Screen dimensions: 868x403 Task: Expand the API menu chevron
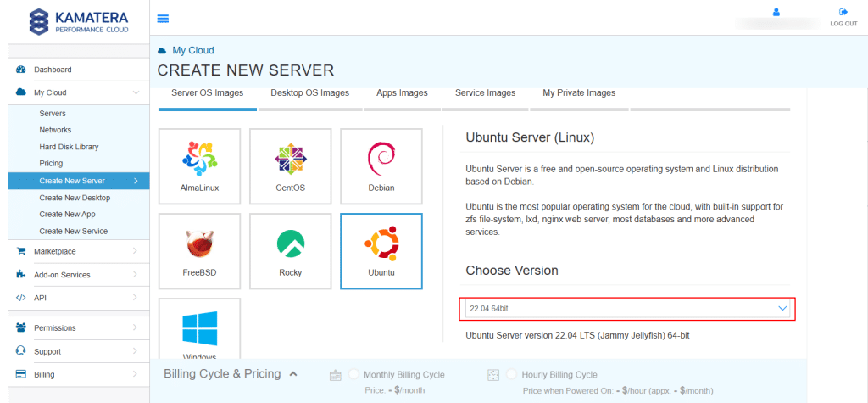coord(135,298)
